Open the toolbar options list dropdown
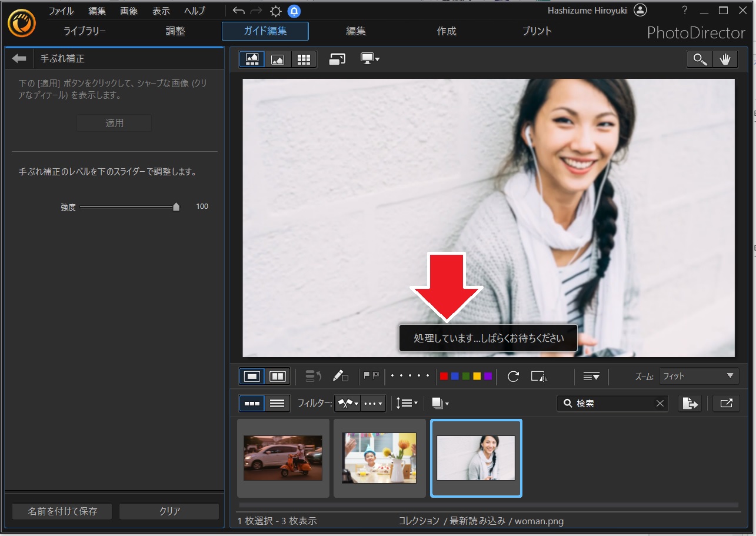 pos(591,376)
